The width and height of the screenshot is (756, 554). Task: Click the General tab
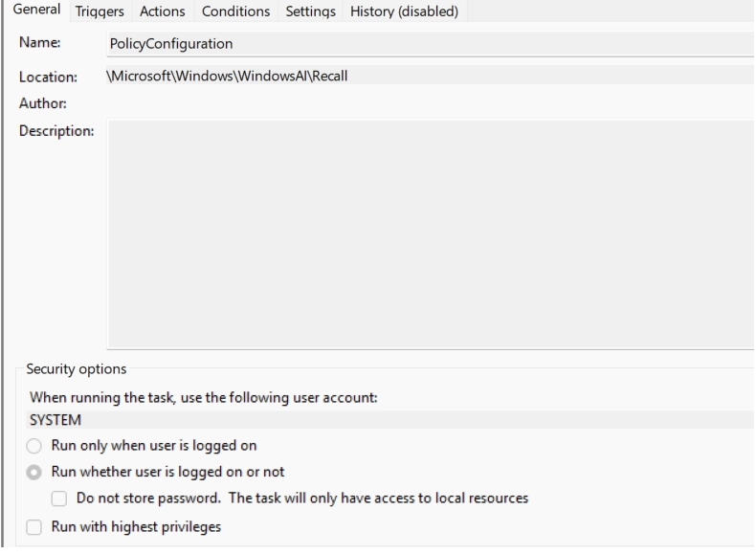[x=34, y=11]
